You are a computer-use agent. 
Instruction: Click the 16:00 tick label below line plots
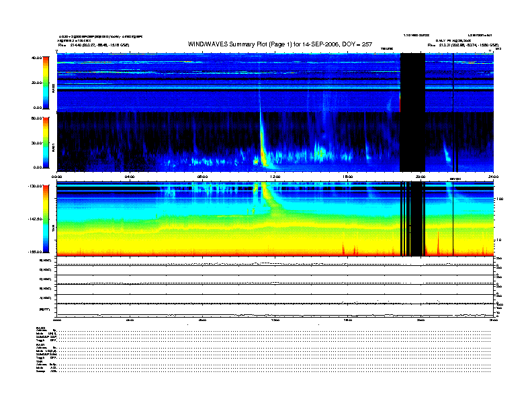click(x=348, y=320)
